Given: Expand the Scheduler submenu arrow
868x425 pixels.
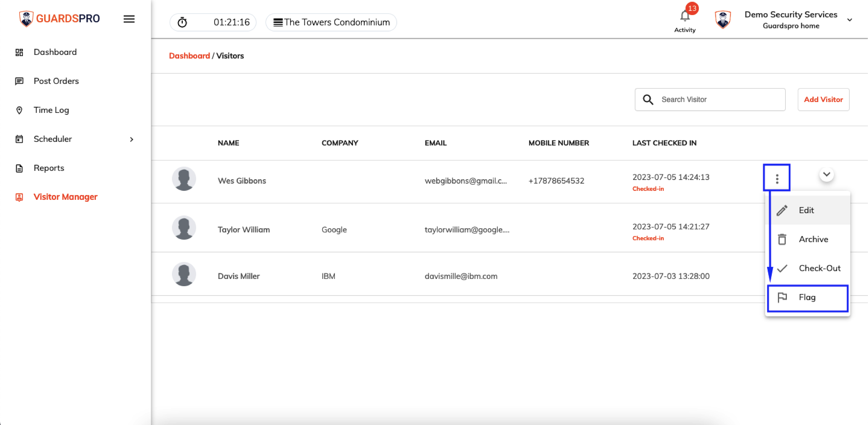Looking at the screenshot, I should click(131, 139).
